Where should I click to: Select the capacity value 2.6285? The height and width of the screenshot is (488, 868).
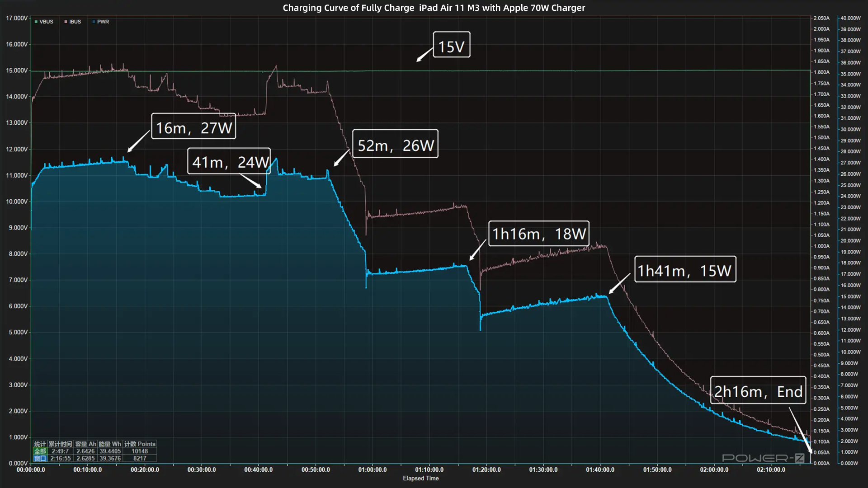pos(85,458)
